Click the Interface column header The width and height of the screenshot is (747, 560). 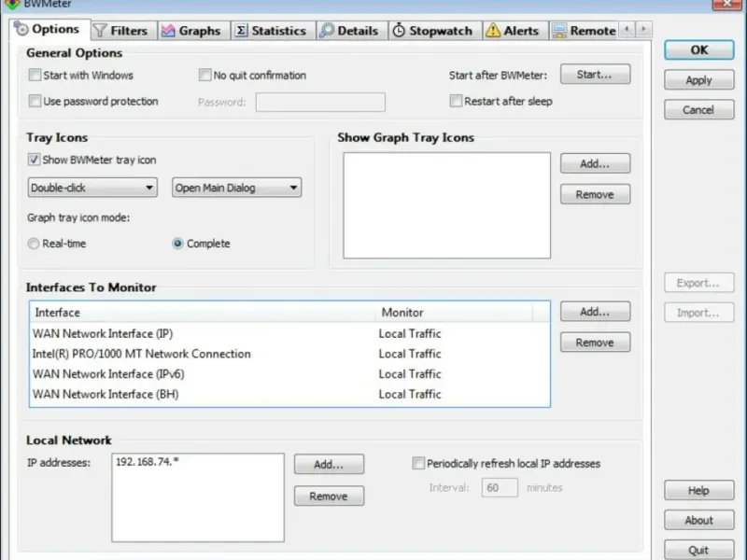pyautogui.click(x=203, y=313)
